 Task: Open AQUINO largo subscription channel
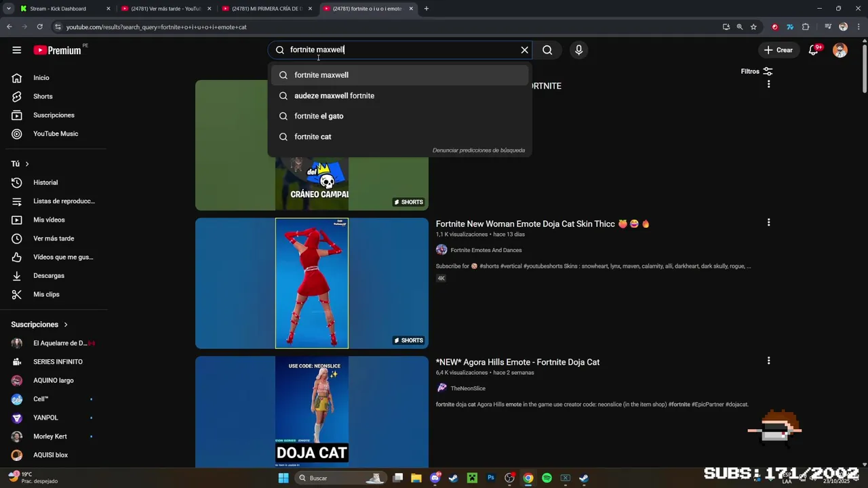tap(54, 380)
